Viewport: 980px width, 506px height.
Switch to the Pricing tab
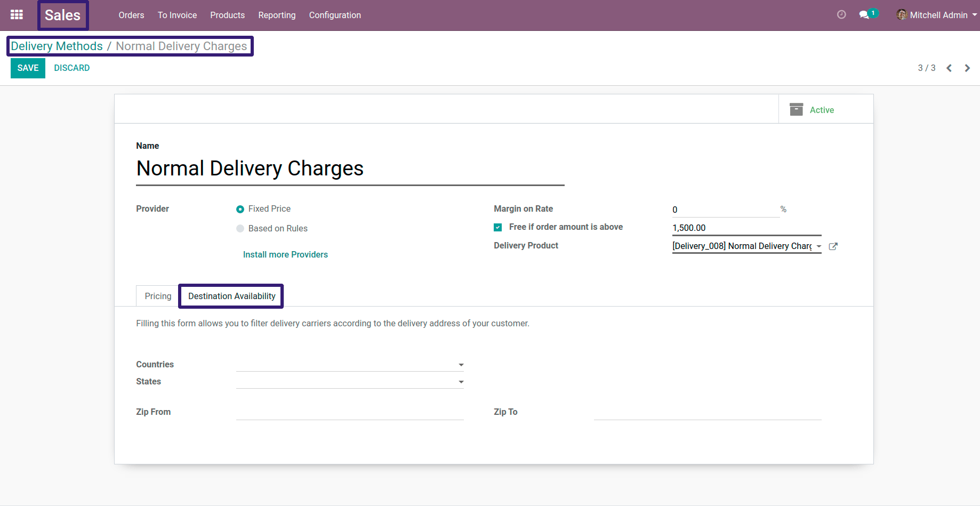coord(158,296)
